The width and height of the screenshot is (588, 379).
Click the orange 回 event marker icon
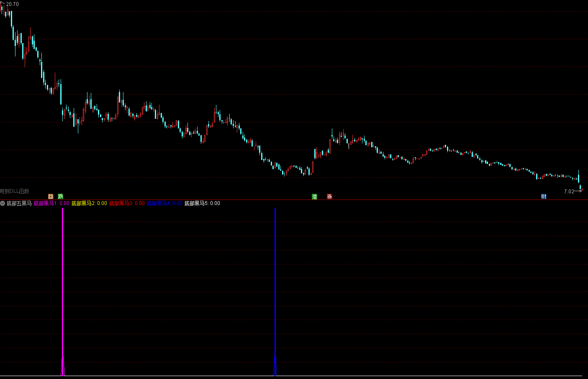tap(51, 197)
